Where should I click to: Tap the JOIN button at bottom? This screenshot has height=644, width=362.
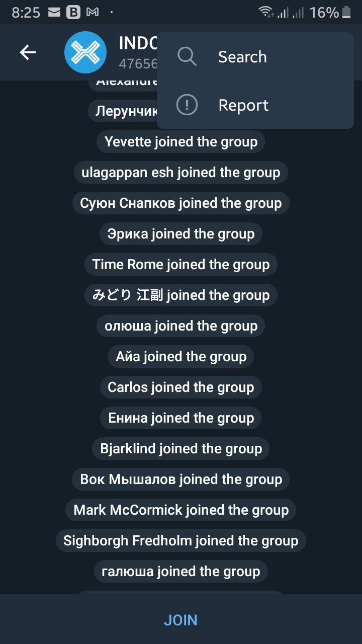click(x=181, y=620)
